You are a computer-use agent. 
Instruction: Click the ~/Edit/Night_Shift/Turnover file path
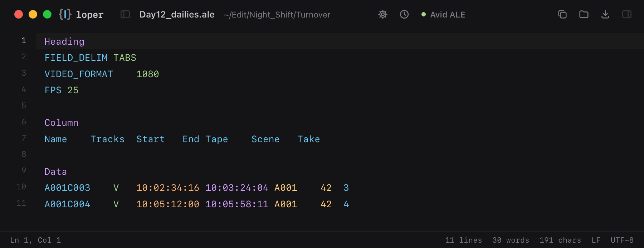[277, 15]
